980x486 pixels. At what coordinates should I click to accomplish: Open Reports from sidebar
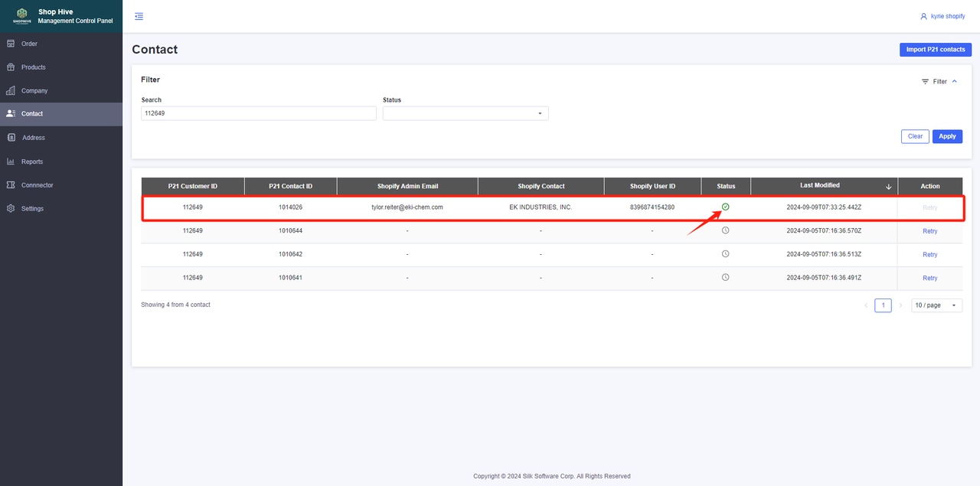tap(61, 161)
